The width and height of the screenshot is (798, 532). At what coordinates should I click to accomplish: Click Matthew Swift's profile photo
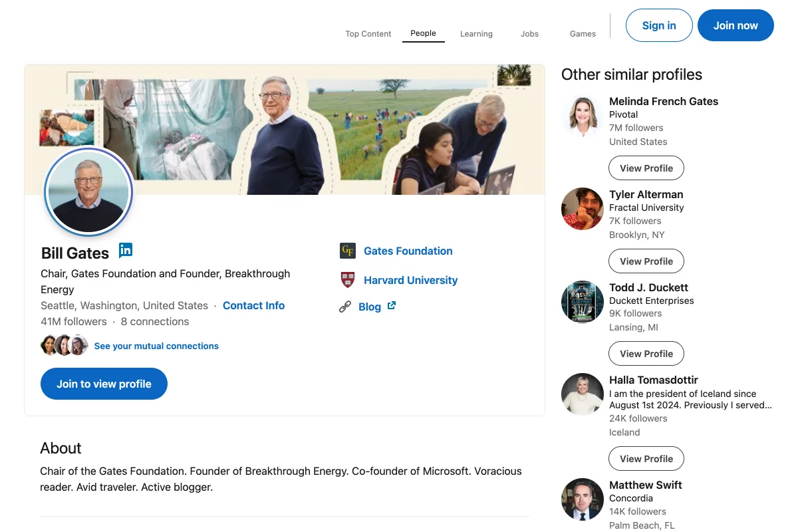click(x=583, y=499)
